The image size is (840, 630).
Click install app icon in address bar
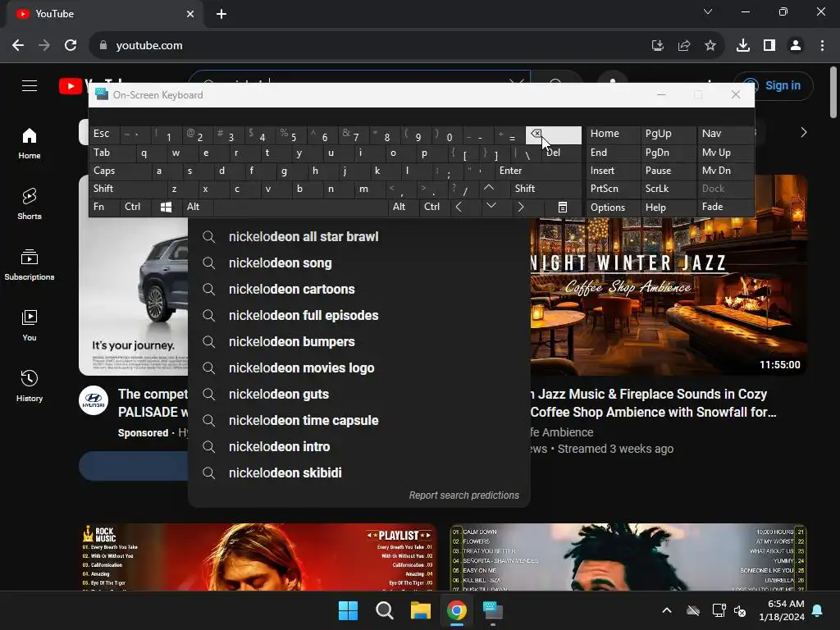coord(658,46)
